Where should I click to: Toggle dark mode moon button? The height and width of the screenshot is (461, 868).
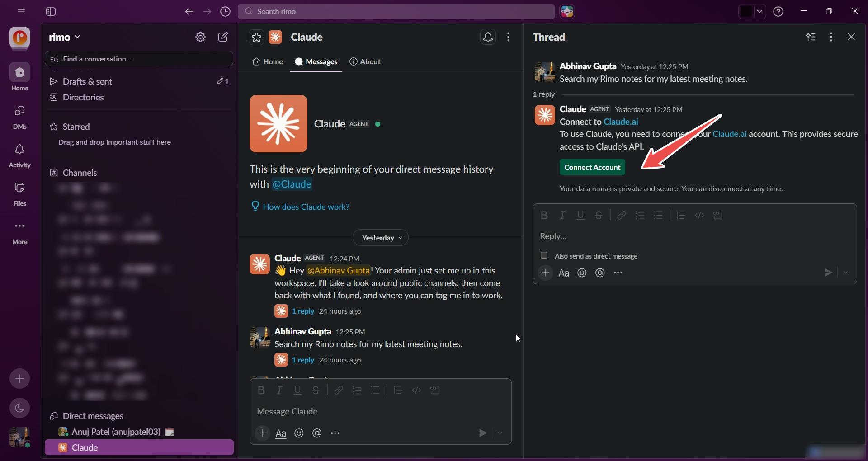[x=19, y=408]
